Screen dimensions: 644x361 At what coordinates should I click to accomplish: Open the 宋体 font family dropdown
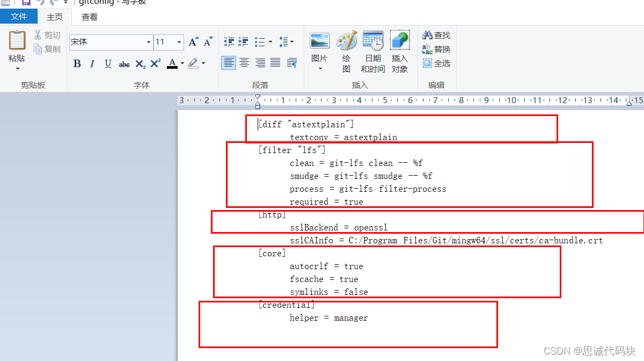tap(149, 42)
